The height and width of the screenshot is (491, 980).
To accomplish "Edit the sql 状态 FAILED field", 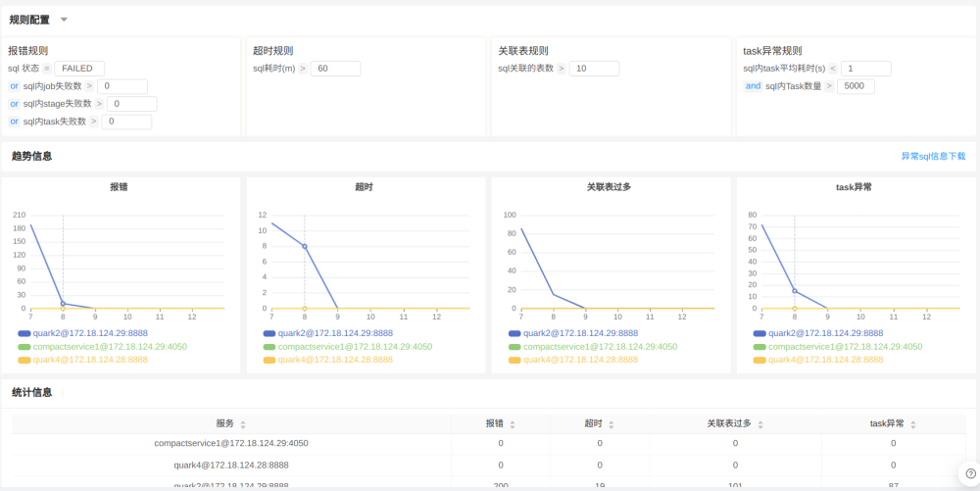I will pyautogui.click(x=79, y=69).
